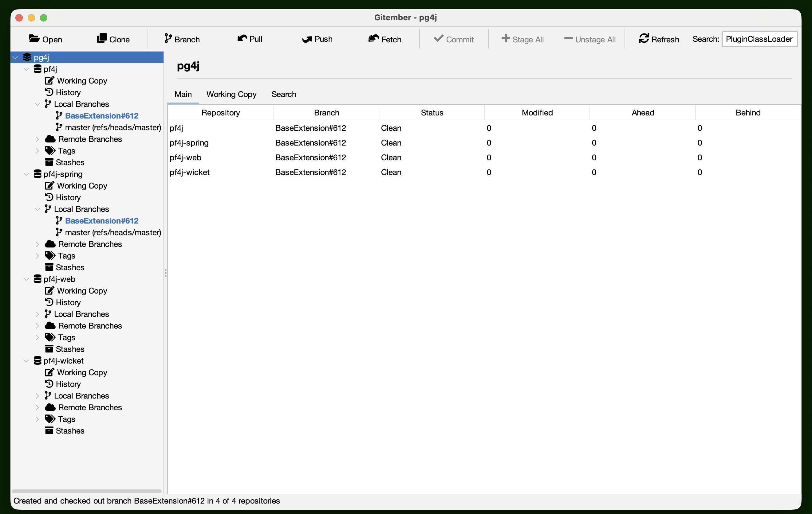The image size is (812, 514).
Task: Click the sidebar horizontal scrollbar
Action: 87,492
